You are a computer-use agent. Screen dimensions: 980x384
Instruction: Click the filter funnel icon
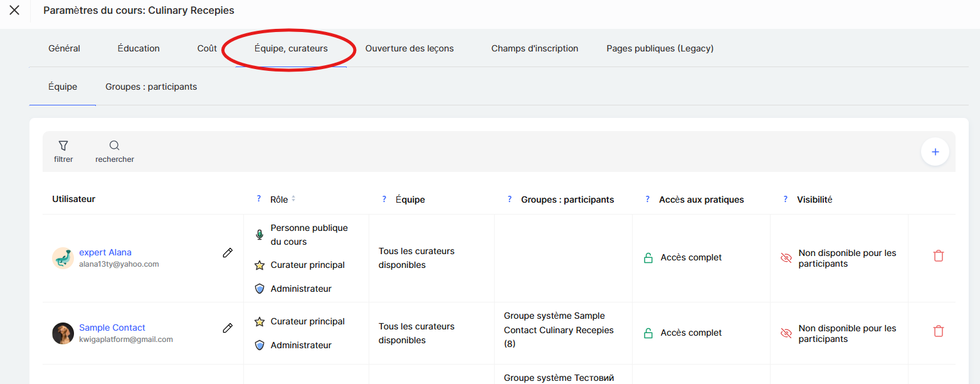(63, 146)
